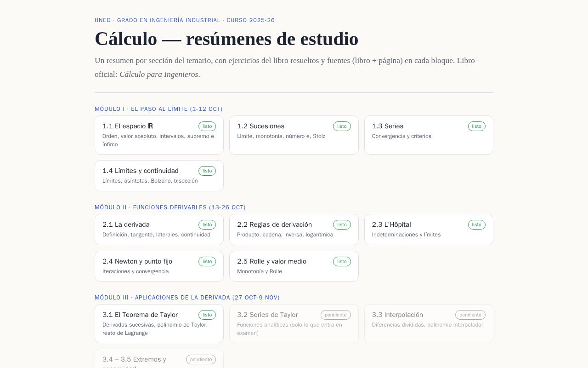Screen dimensions: 588x368
Task: Click the 'MÓDULO II · FUNCIONES DERIVABLES' heading
Action: click(170, 207)
